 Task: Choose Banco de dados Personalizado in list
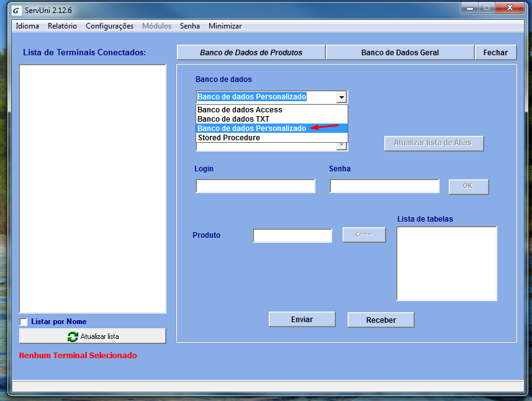272,128
